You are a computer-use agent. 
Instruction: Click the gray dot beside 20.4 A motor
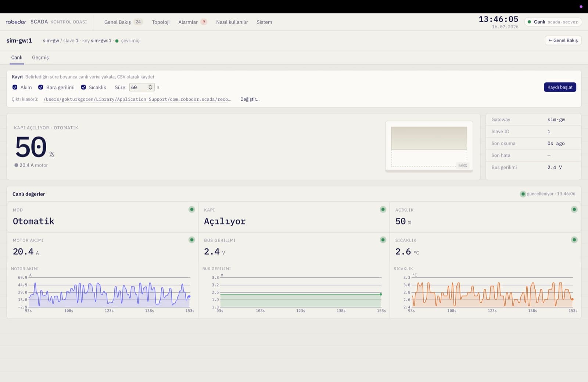[x=16, y=165]
